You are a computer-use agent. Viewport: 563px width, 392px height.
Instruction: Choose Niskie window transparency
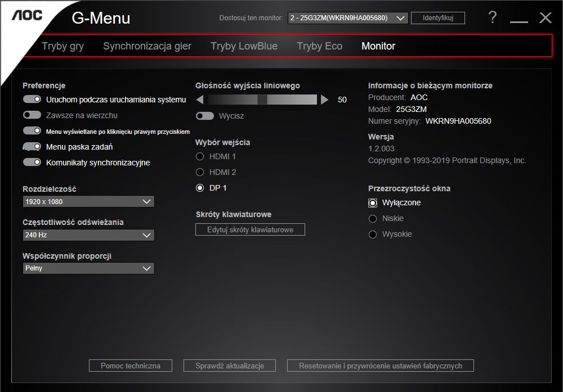tap(373, 218)
